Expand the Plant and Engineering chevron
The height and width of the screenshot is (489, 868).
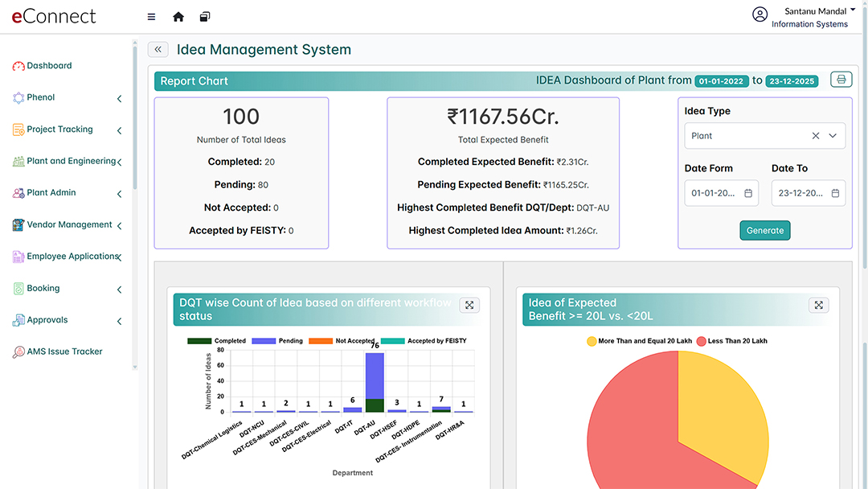120,162
